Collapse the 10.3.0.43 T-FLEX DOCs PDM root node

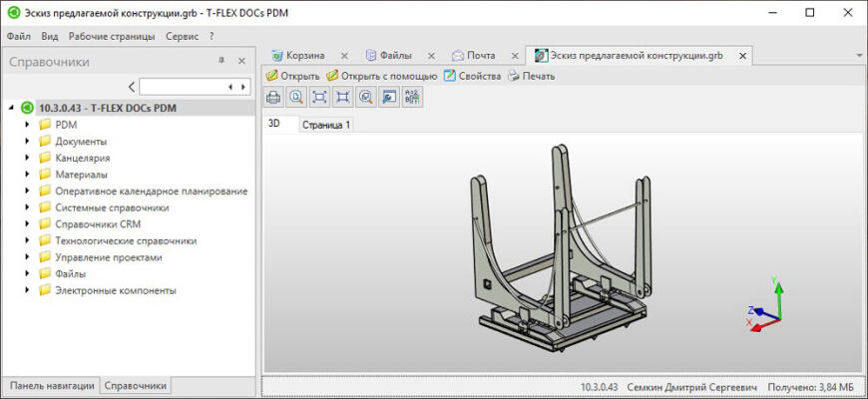coord(11,108)
